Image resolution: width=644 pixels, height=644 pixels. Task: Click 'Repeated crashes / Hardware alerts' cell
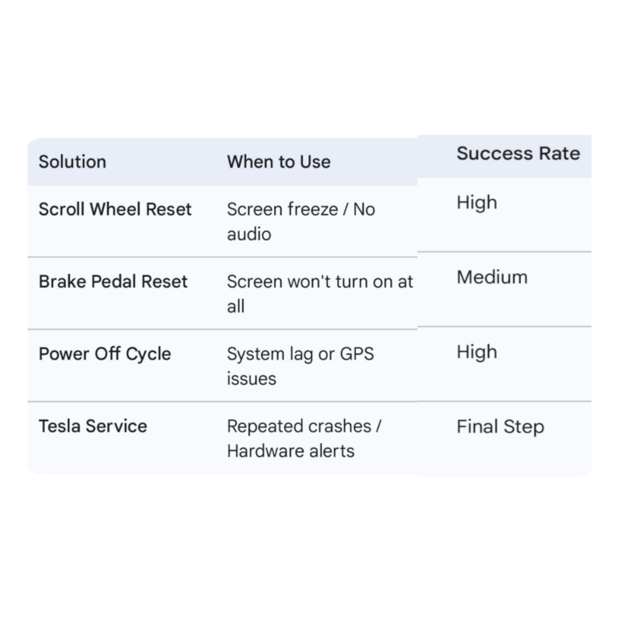click(304, 438)
